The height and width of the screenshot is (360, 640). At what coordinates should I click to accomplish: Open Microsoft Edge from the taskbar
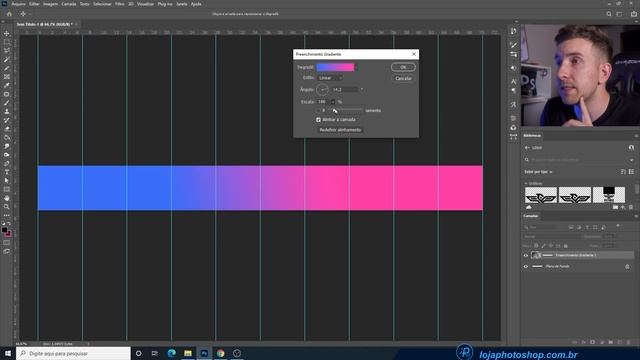pyautogui.click(x=171, y=353)
